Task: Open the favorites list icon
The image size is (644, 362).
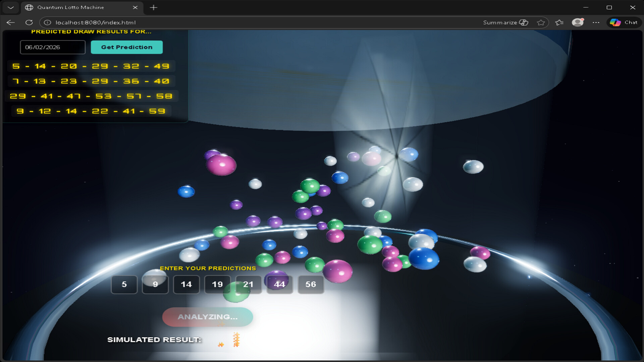Action: [559, 22]
